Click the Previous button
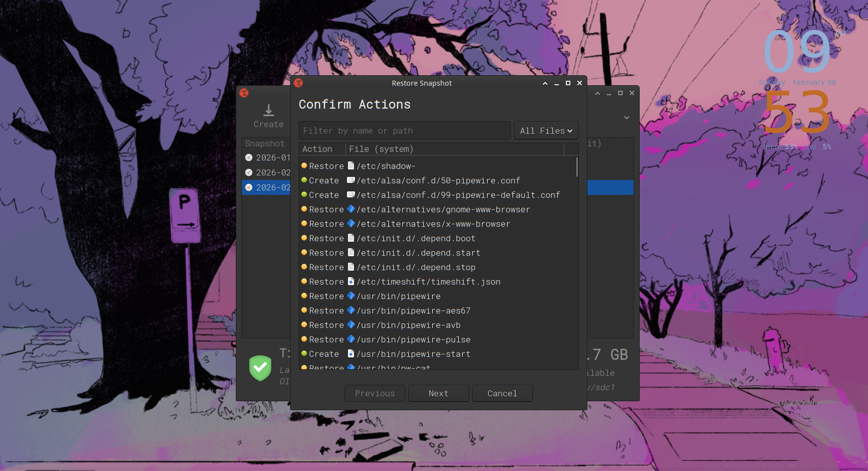Image resolution: width=868 pixels, height=471 pixels. 375,393
